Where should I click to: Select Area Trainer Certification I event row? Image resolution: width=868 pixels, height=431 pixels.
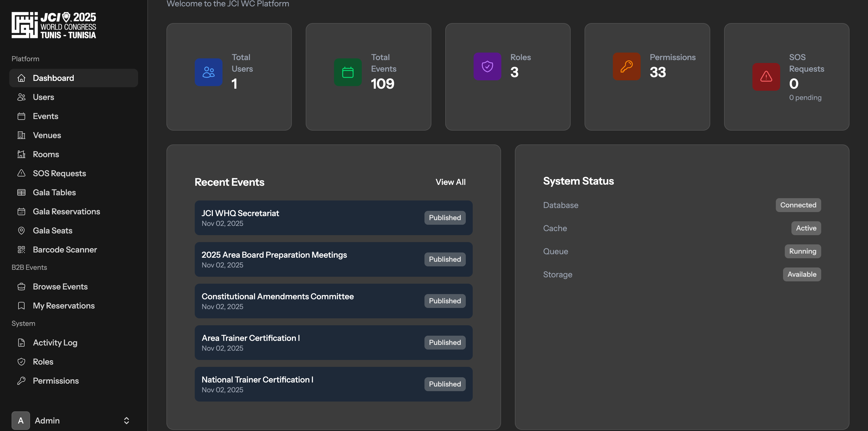(333, 342)
